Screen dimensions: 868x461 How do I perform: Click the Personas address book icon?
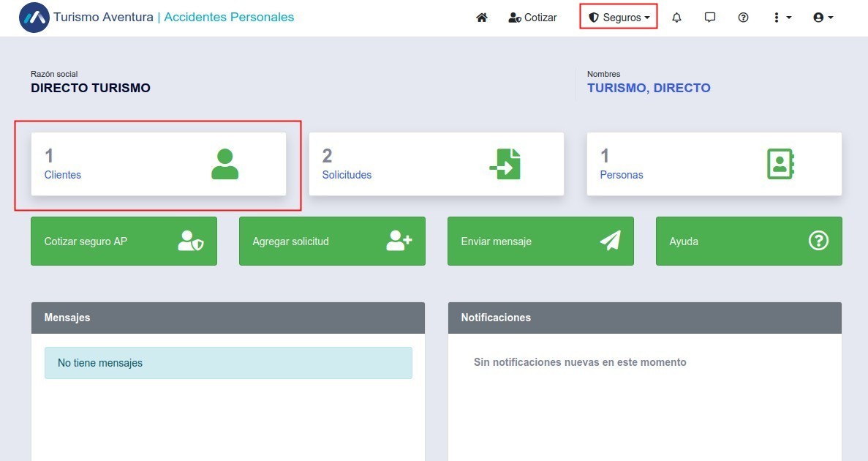click(780, 164)
